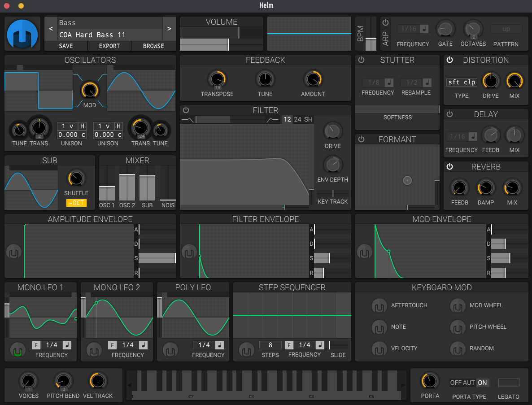The height and width of the screenshot is (405, 532).
Task: Click the Mono LFO 1 modulation source icon
Action: 17,349
